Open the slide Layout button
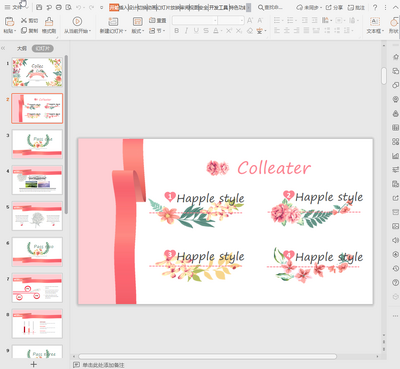Screen dimensions: 400x369 coord(138,25)
